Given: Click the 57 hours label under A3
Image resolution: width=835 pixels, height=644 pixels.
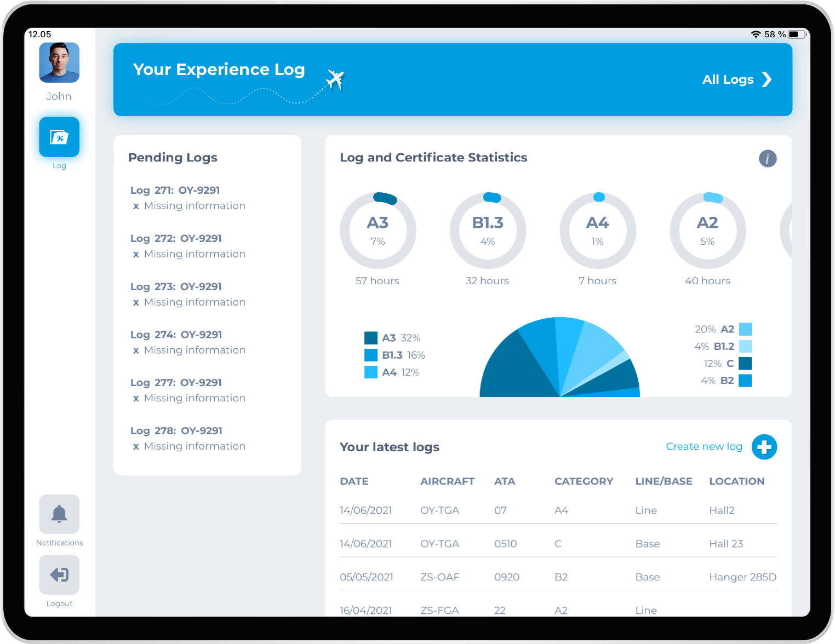Looking at the screenshot, I should click(x=378, y=281).
